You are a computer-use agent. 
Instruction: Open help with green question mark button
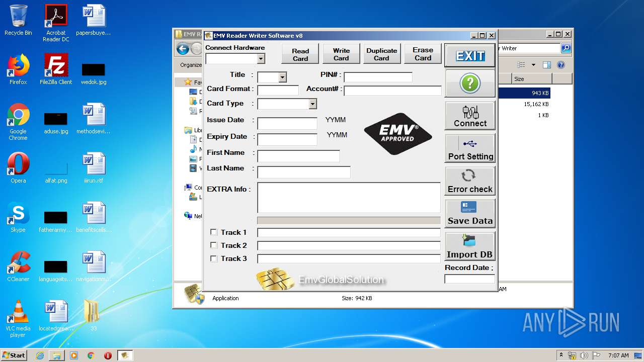[x=470, y=83]
